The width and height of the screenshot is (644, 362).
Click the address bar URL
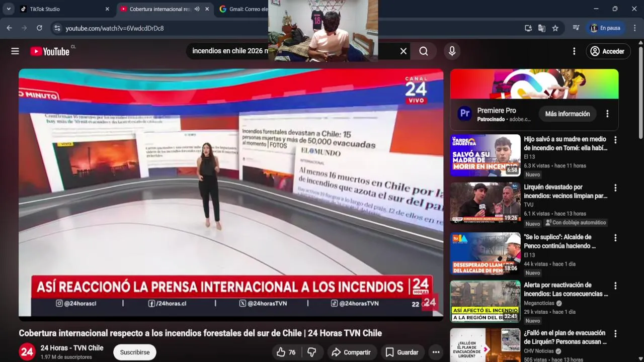(x=115, y=28)
